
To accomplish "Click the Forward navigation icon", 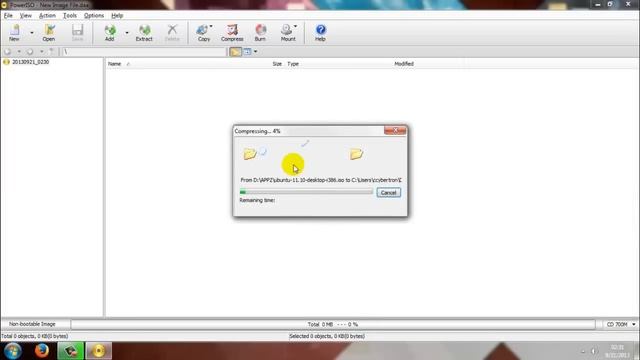I will (30, 52).
